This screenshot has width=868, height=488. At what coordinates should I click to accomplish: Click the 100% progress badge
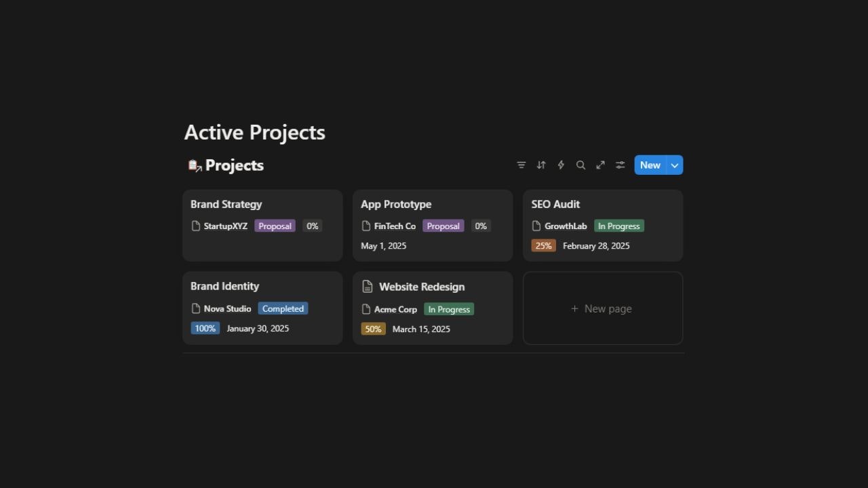click(205, 328)
